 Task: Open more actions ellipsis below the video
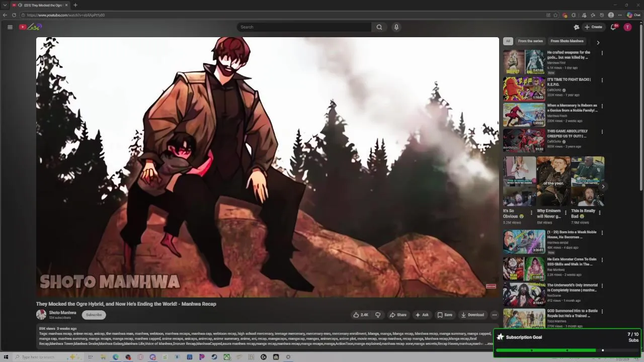494,315
